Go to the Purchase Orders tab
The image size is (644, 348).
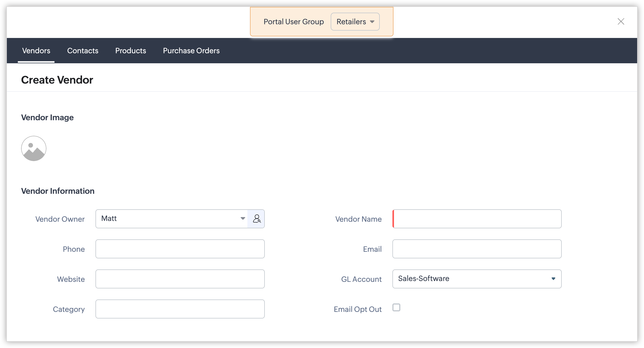[x=191, y=51]
